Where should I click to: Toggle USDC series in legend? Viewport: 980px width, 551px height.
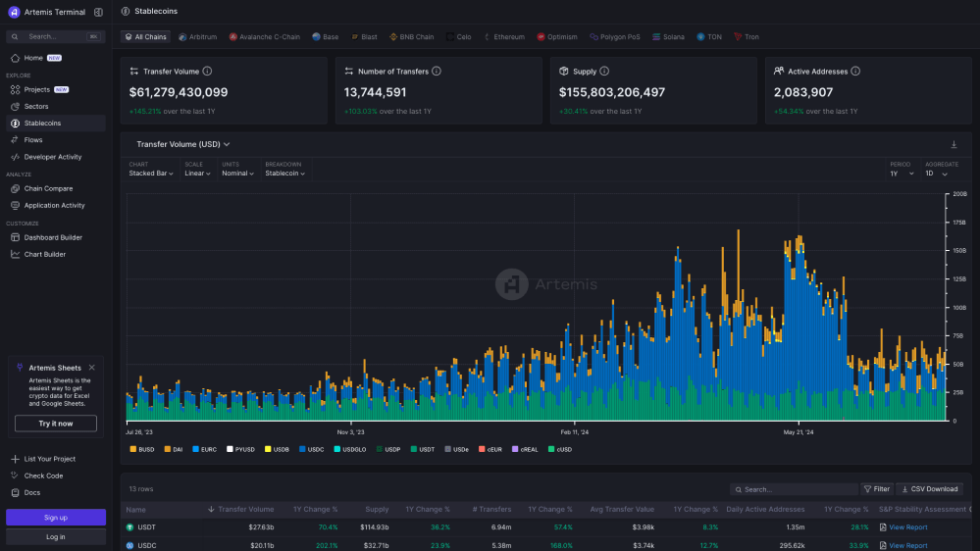311,450
